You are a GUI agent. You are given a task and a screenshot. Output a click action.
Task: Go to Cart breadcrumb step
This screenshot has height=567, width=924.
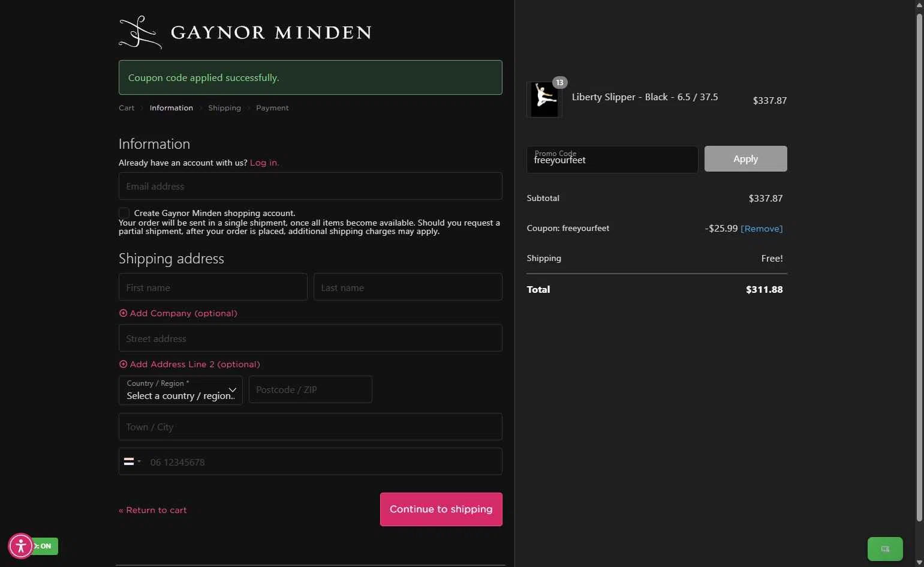click(x=127, y=108)
